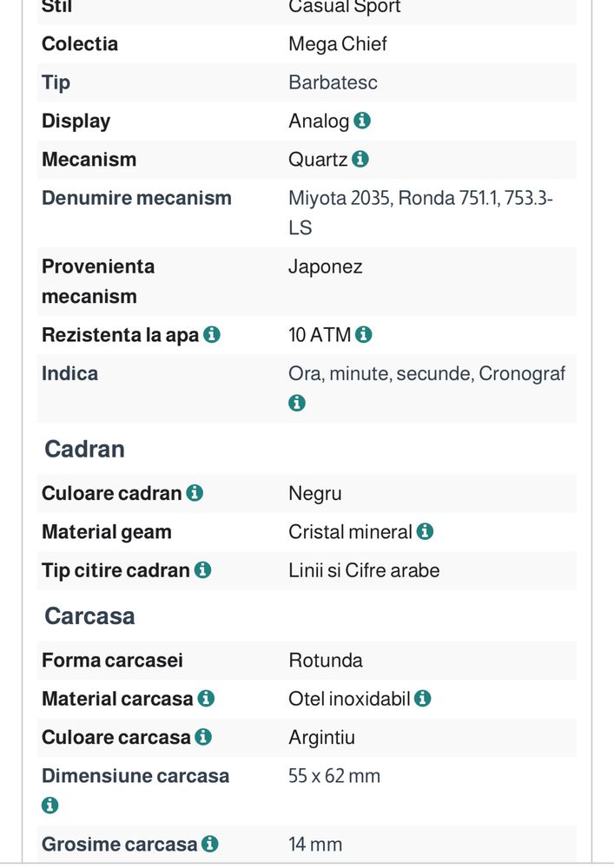Click the Indica attribute link
614x868 pixels.
pos(69,373)
